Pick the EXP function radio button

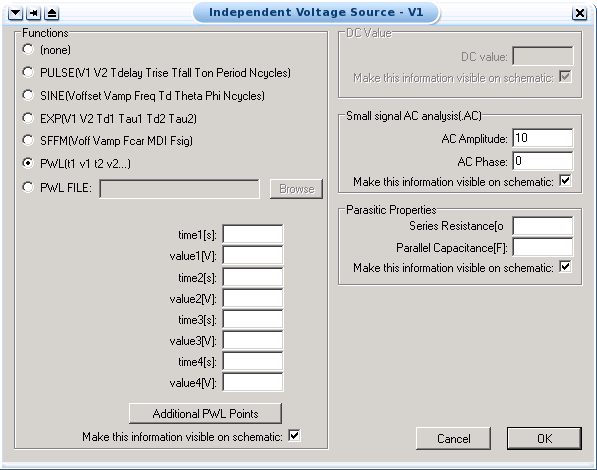pos(28,118)
